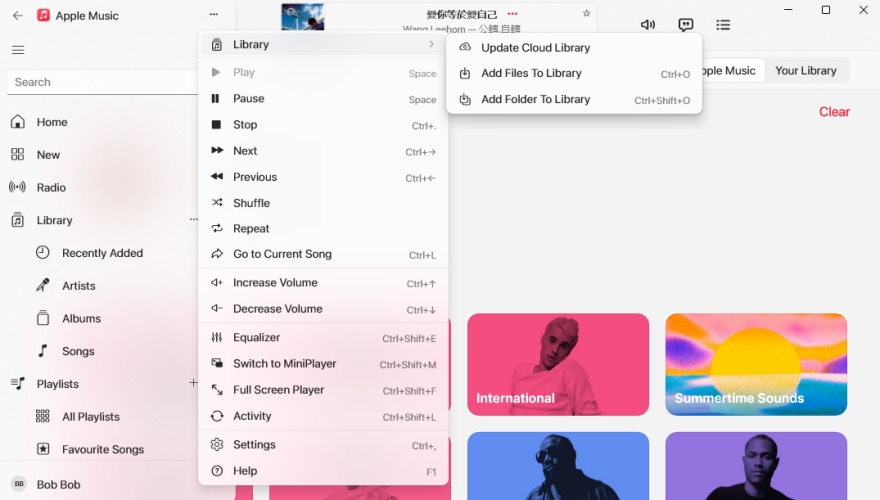The image size is (880, 500).
Task: Click the Apple Music three-dots menu button
Action: [x=214, y=14]
